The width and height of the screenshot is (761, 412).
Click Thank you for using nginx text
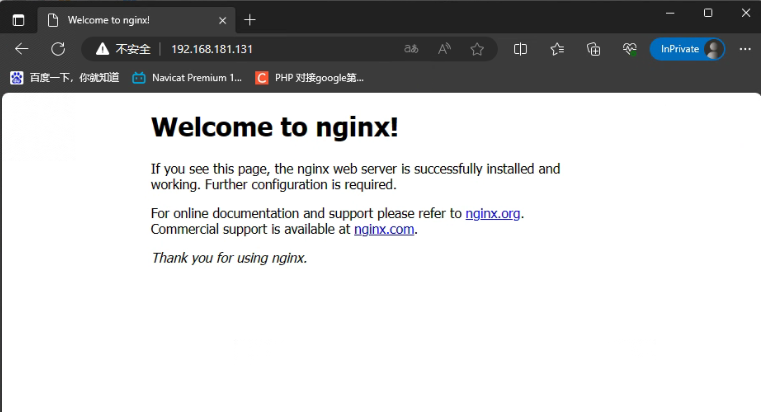tap(229, 258)
